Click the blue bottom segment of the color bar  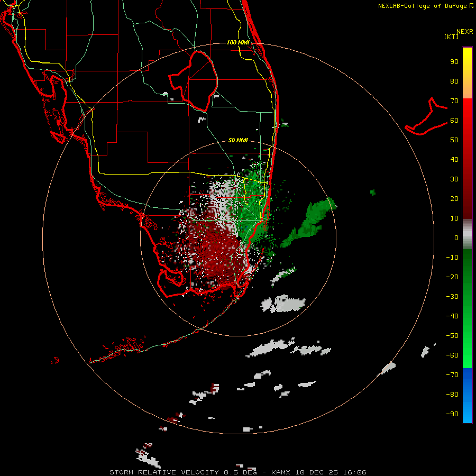[467, 396]
